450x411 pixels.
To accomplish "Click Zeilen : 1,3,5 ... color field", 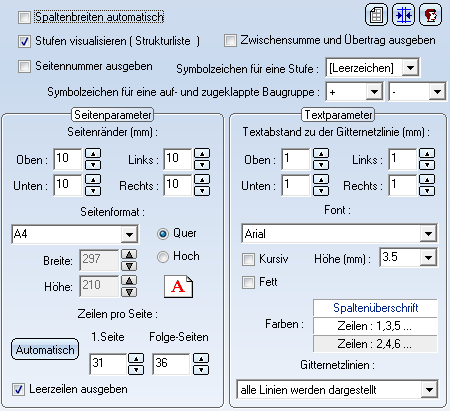I will [375, 326].
